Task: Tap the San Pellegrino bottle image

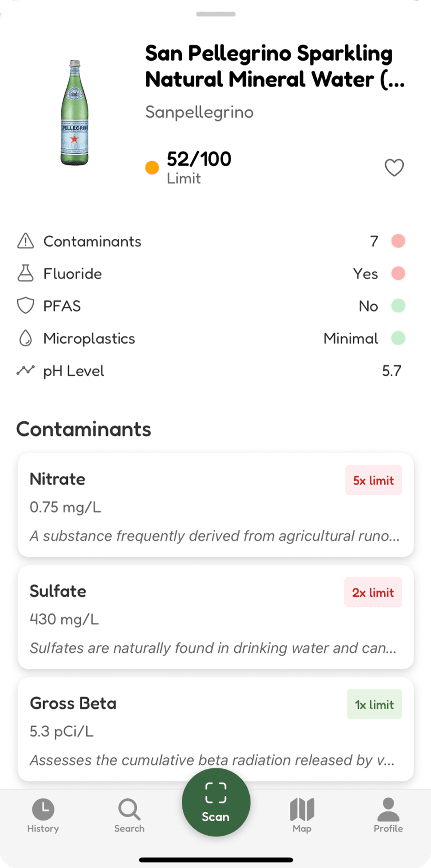Action: (x=74, y=112)
